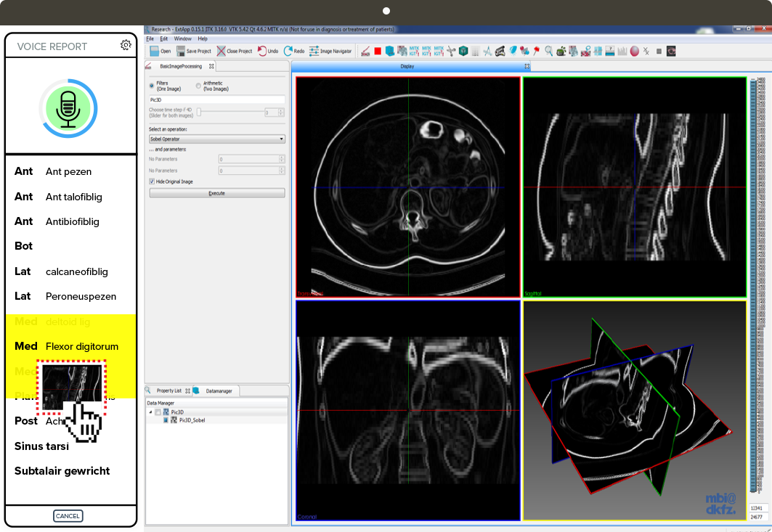Viewport: 772px width, 532px height.
Task: Select the Arithmetic (Two Images) radio button
Action: [198, 86]
